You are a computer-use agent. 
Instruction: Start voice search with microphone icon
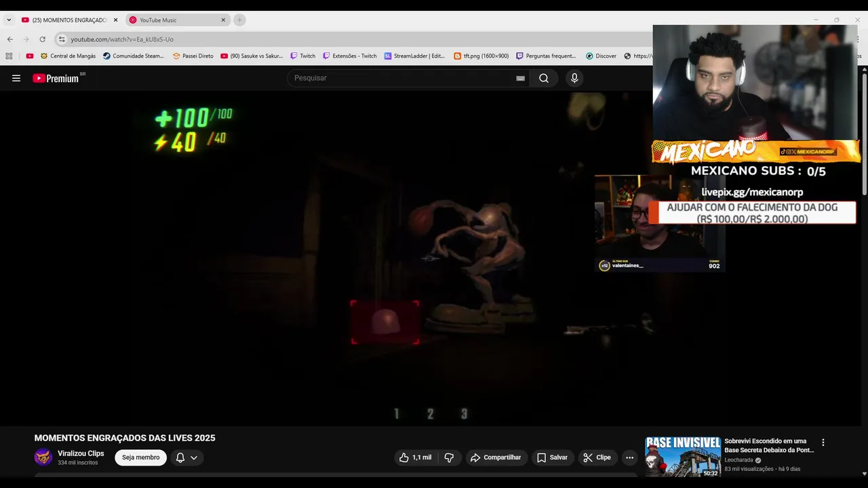[x=574, y=78]
